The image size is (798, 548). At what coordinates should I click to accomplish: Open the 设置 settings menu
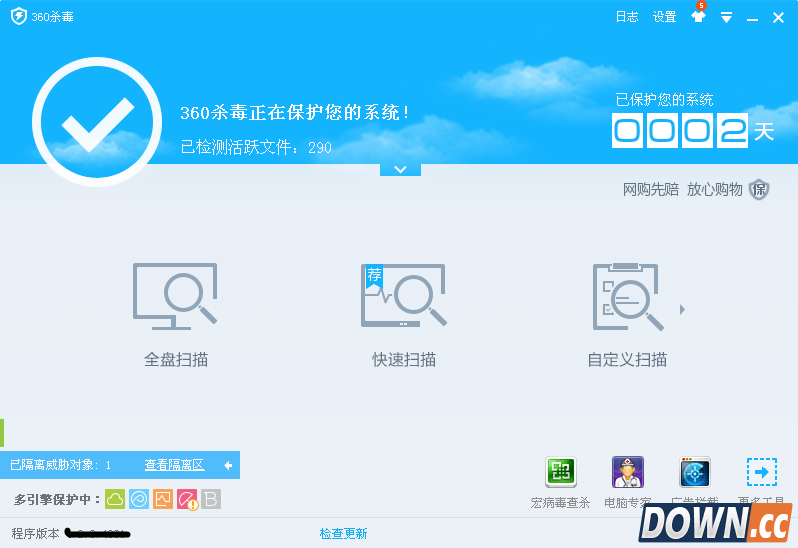pyautogui.click(x=664, y=17)
